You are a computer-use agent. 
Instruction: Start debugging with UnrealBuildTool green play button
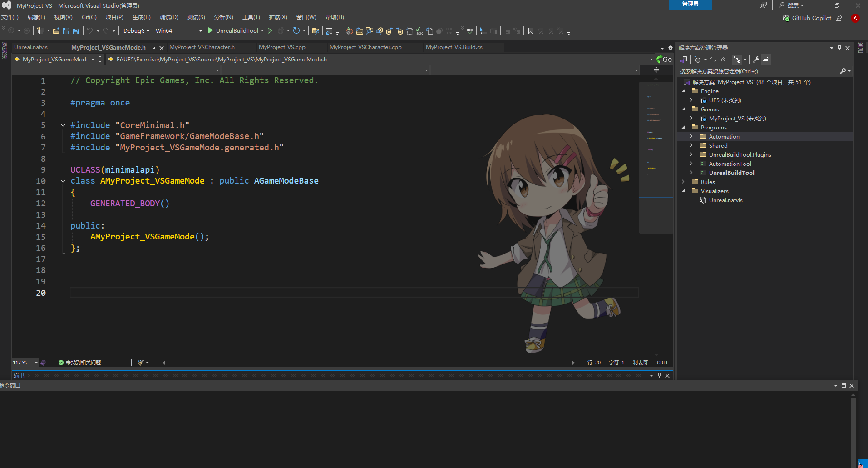coord(210,30)
